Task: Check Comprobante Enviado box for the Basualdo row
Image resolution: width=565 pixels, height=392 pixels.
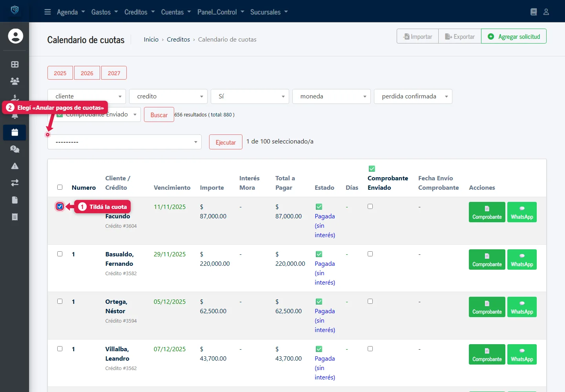Action: click(370, 254)
